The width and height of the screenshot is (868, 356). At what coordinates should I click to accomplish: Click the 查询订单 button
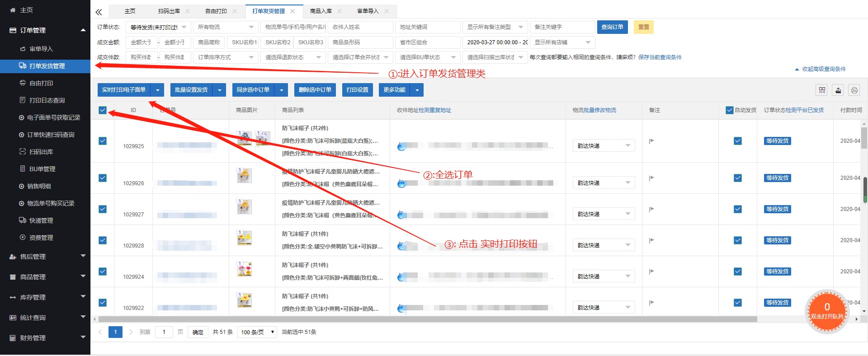(612, 27)
